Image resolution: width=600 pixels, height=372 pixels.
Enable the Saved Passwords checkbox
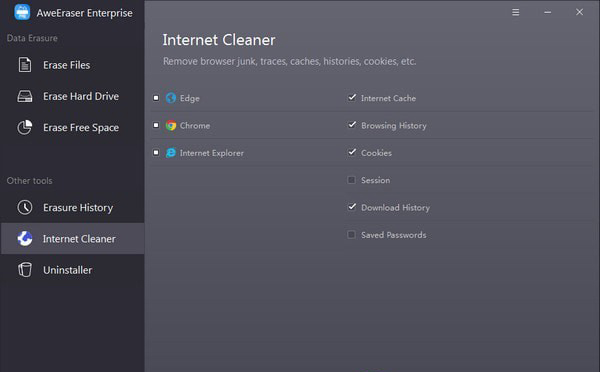pos(351,235)
